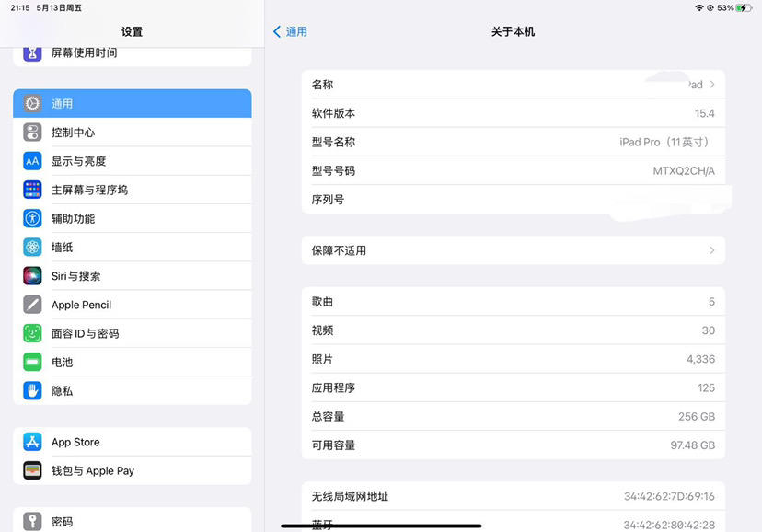The width and height of the screenshot is (762, 532).
Task: Open the Passwords key icon
Action: (32, 521)
